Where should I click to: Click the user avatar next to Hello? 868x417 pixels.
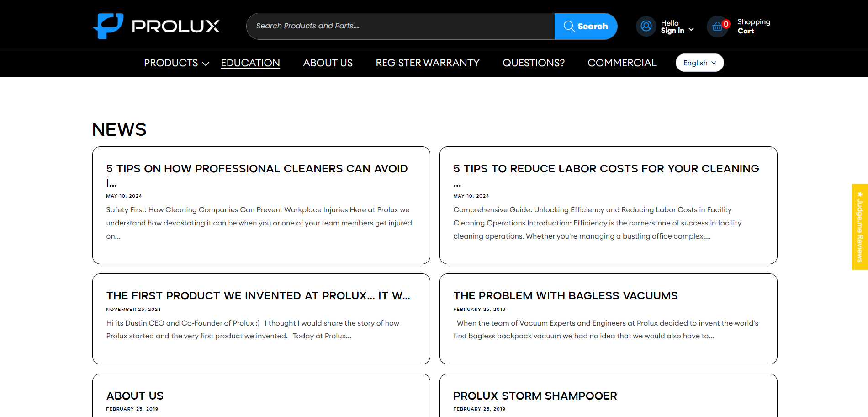tap(646, 26)
